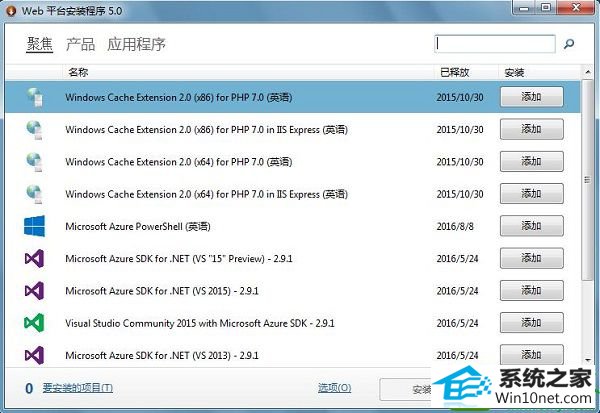This screenshot has width=600, height=413.
Task: Click the vertical scrollbar thumb
Action: tap(588, 180)
